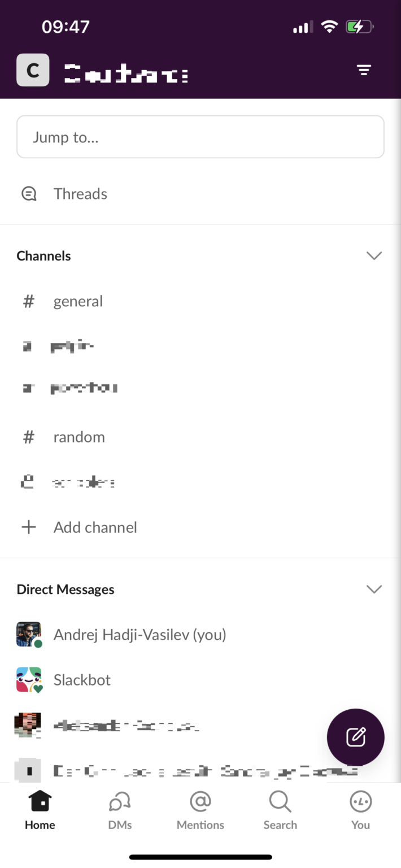Tap the workspace filter icon
Image resolution: width=401 pixels, height=868 pixels.
(364, 70)
